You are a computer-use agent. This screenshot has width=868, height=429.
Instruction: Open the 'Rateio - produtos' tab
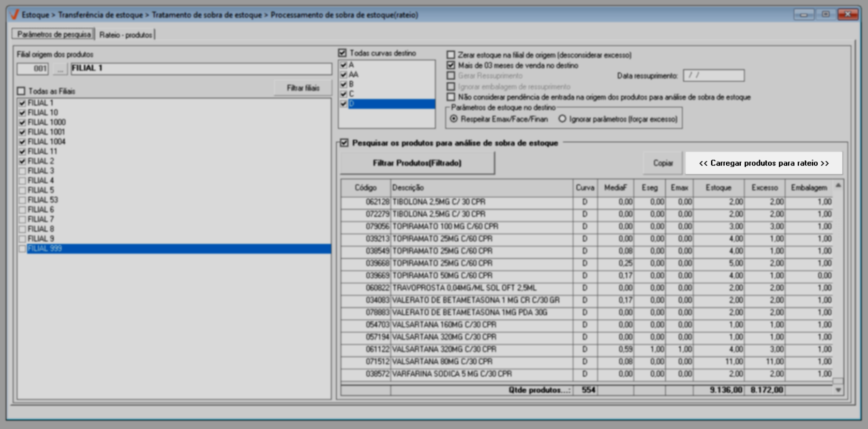point(126,35)
